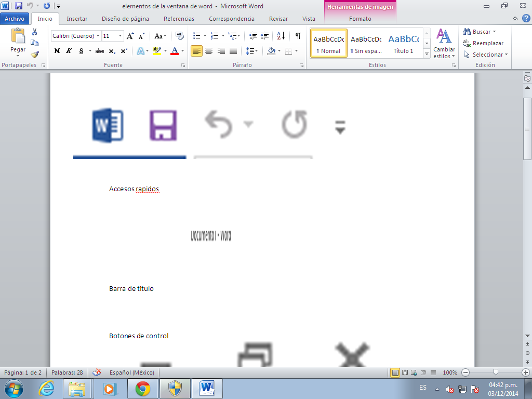Apply italic formatting
This screenshot has width=532, height=399.
pos(69,50)
